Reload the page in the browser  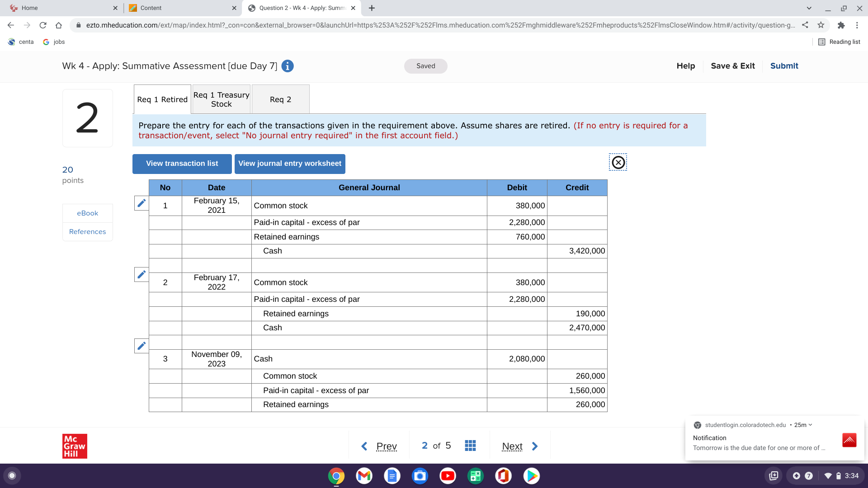coord(43,25)
